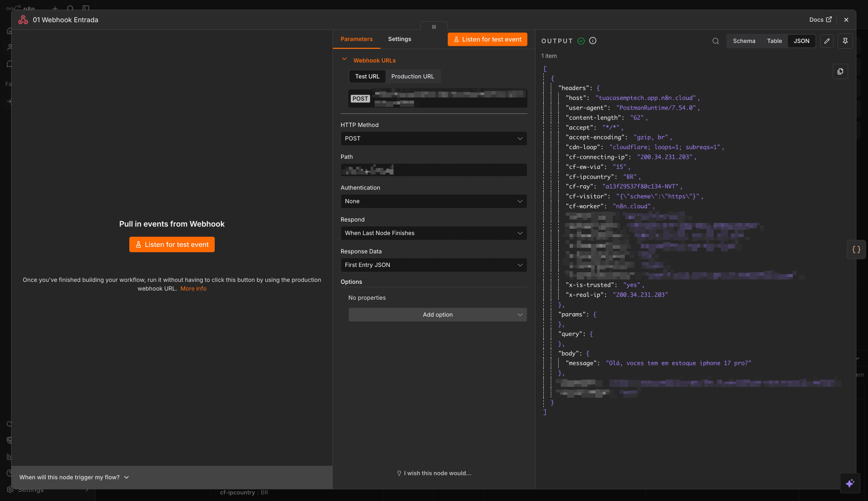This screenshot has height=501, width=868.
Task: Click the "cf-visitor" key in JSON
Action: click(588, 196)
